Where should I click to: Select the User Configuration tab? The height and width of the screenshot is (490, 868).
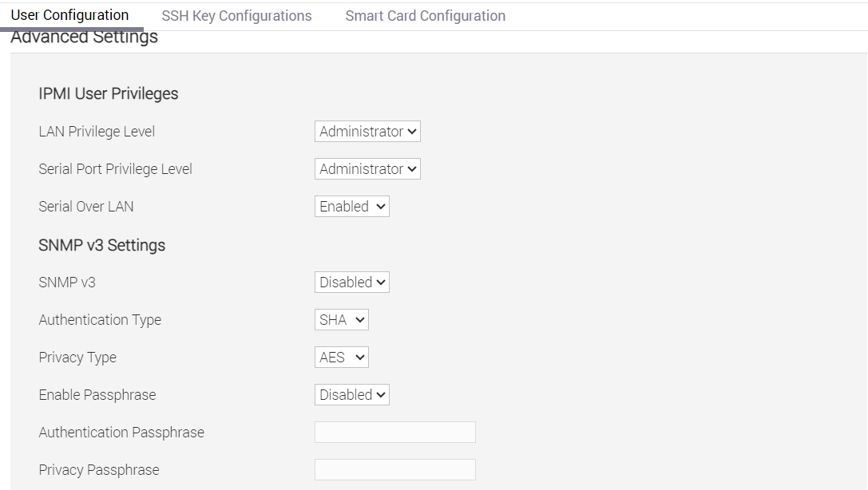(x=70, y=15)
